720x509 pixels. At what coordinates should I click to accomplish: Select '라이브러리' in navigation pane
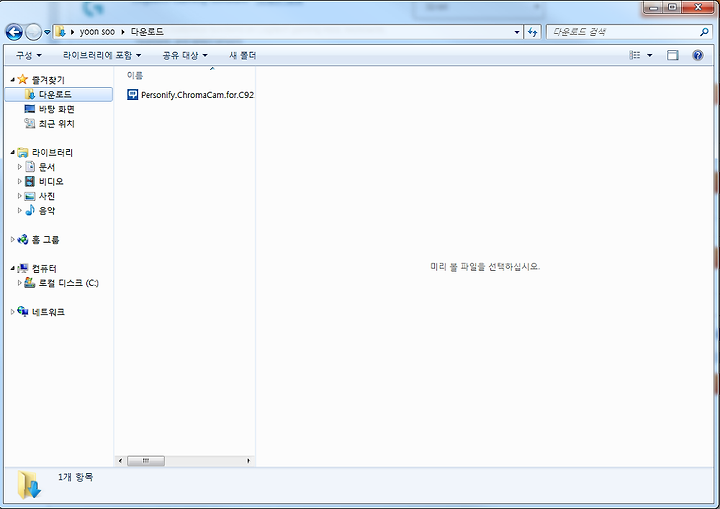tap(52, 152)
